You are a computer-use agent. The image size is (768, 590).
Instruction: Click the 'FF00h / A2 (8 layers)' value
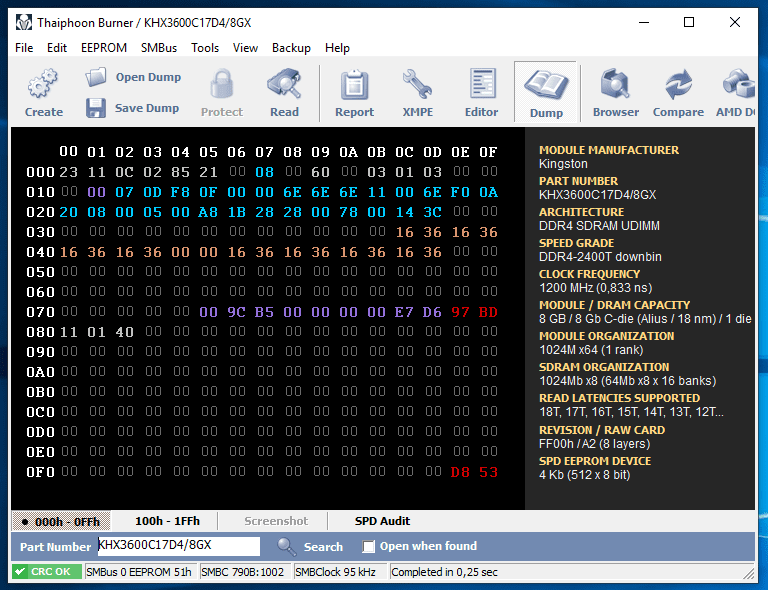pyautogui.click(x=594, y=444)
